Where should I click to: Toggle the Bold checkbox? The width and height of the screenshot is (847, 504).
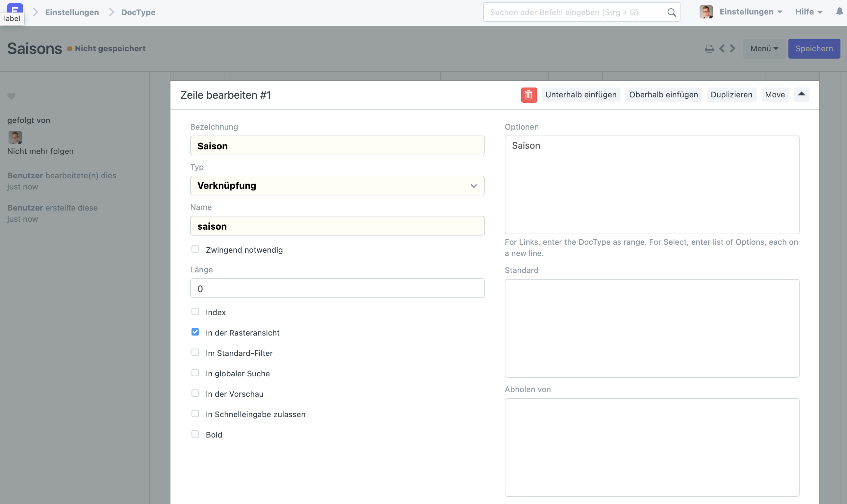[195, 434]
